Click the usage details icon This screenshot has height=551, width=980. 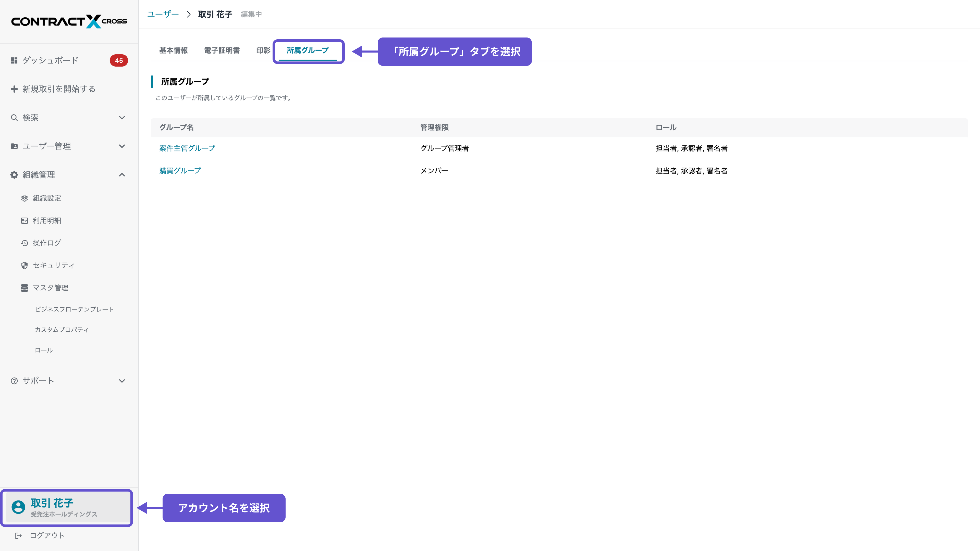coord(24,221)
